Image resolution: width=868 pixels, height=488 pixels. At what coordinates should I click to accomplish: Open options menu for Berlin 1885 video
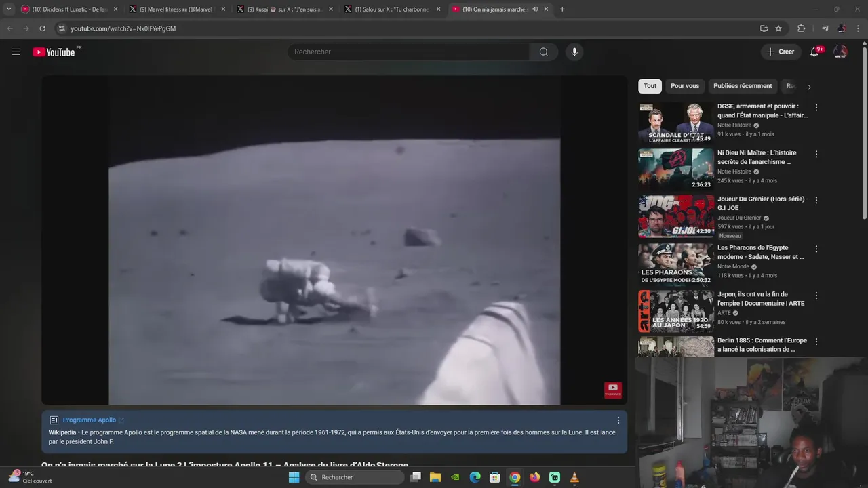pos(816,342)
